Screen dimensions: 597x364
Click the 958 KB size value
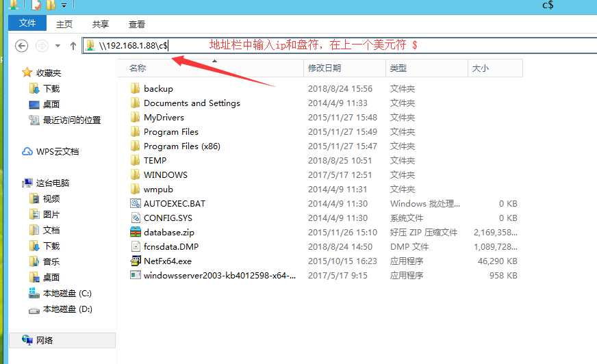click(x=503, y=275)
